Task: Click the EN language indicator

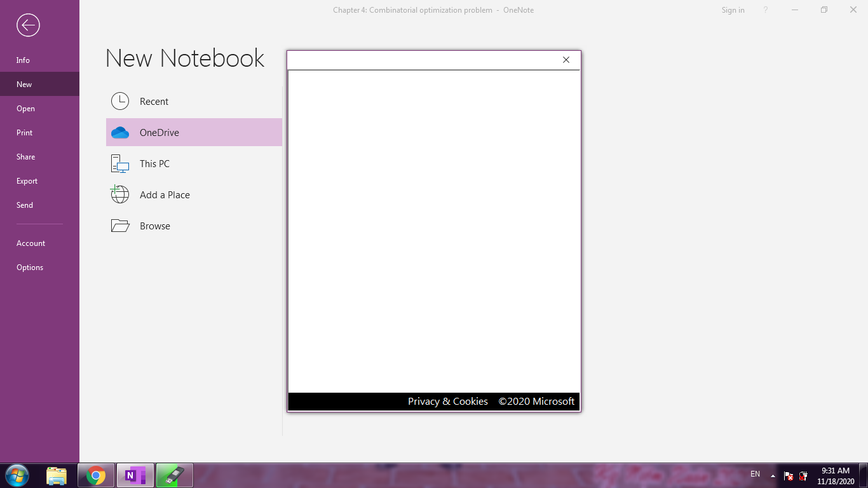Action: (x=755, y=474)
